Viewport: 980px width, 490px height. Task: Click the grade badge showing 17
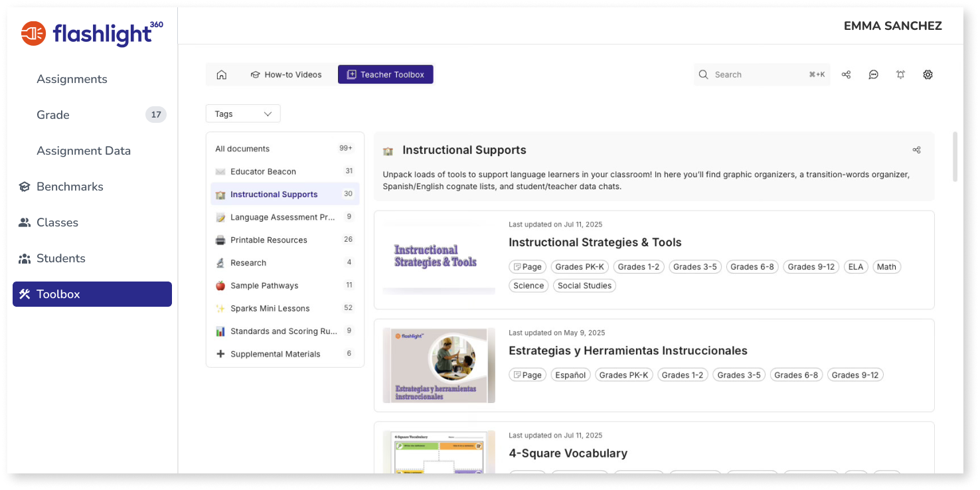[156, 115]
